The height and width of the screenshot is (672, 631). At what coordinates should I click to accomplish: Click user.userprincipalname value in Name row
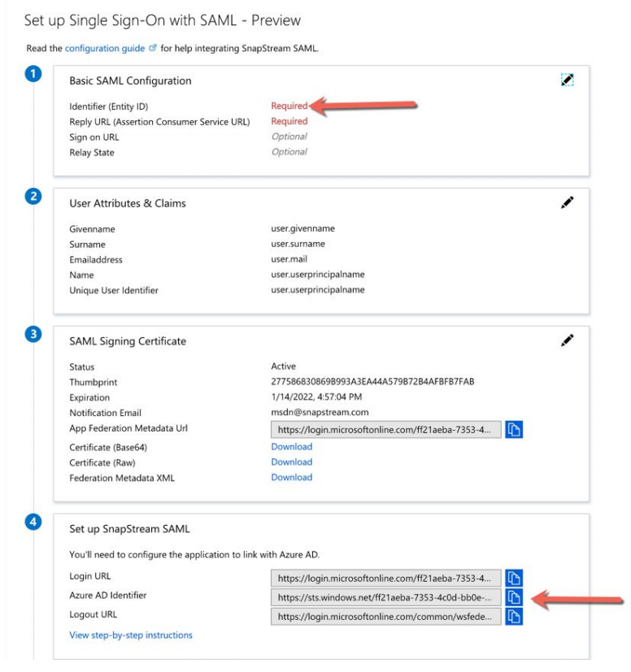[x=318, y=275]
